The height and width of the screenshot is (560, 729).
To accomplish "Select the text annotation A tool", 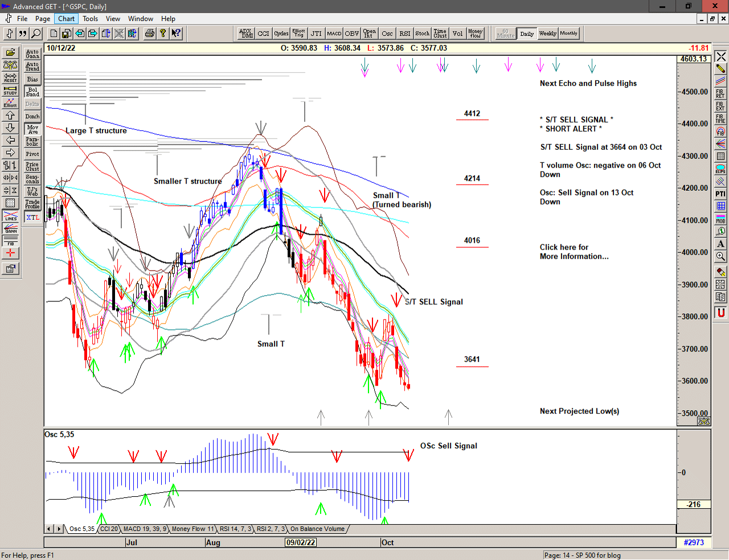I will point(720,244).
